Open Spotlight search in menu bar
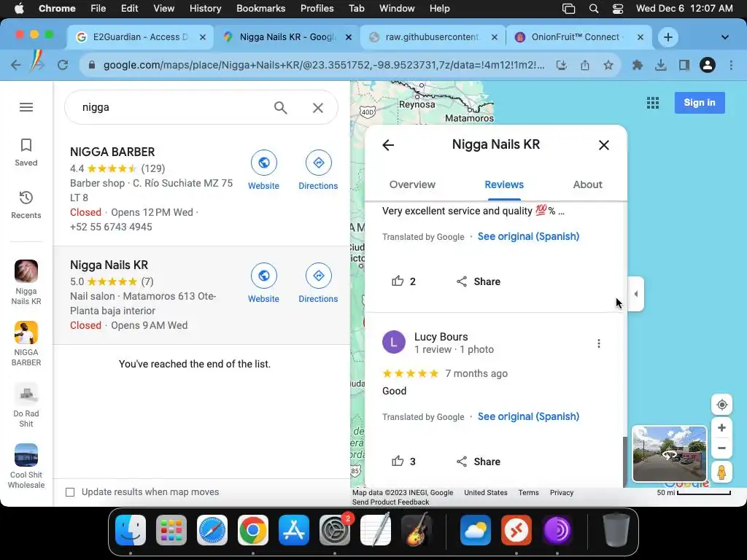Viewport: 747px width, 560px height. (x=594, y=9)
